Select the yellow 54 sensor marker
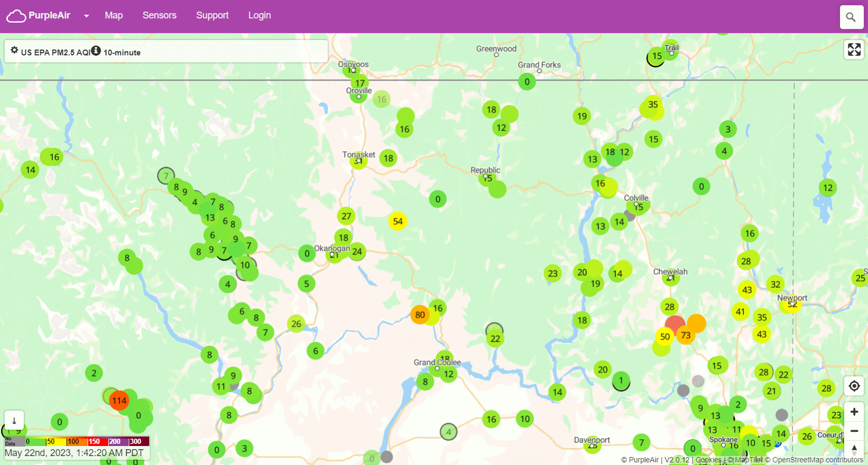Image resolution: width=868 pixels, height=465 pixels. pos(398,221)
